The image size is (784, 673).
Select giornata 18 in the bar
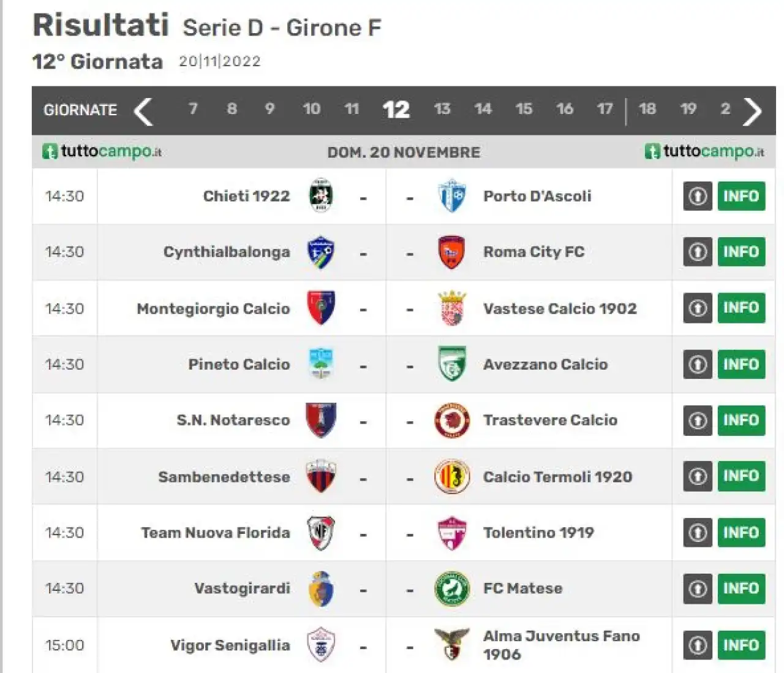point(647,109)
